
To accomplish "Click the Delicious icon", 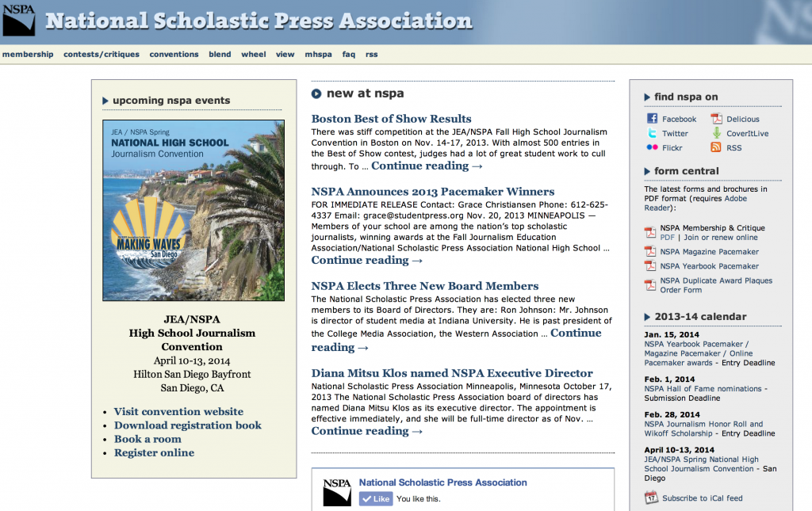I will coord(716,118).
